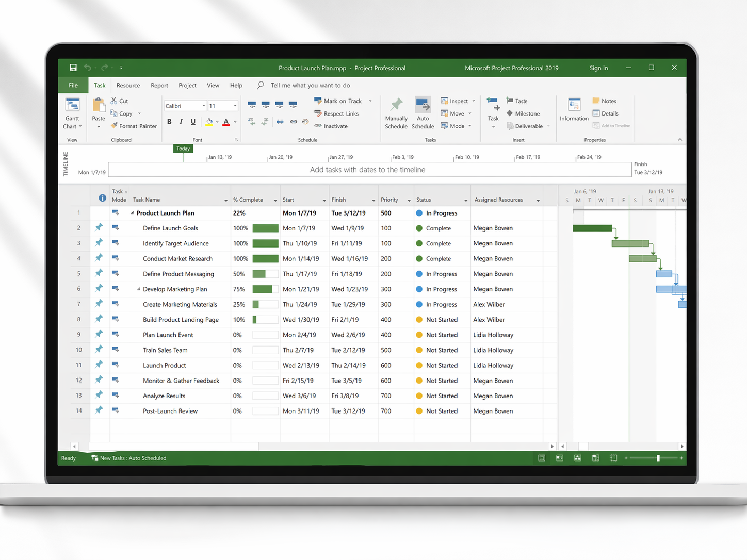Open the Status column filter dropdown
The image size is (747, 560).
coord(466,200)
